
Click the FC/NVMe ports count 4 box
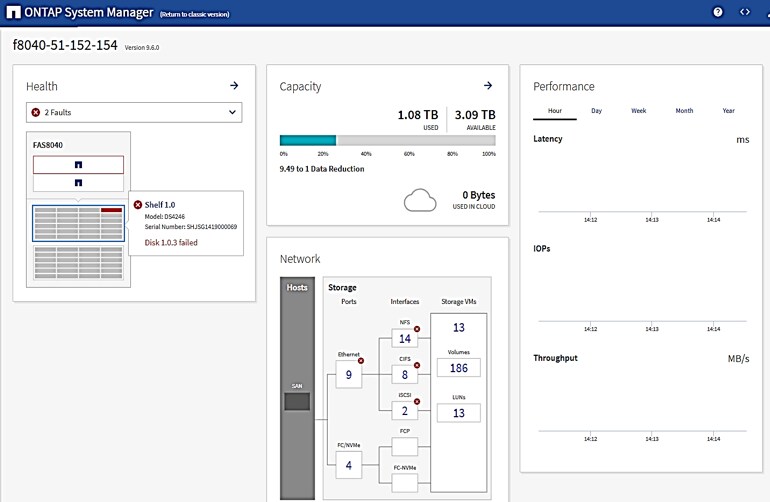point(348,464)
